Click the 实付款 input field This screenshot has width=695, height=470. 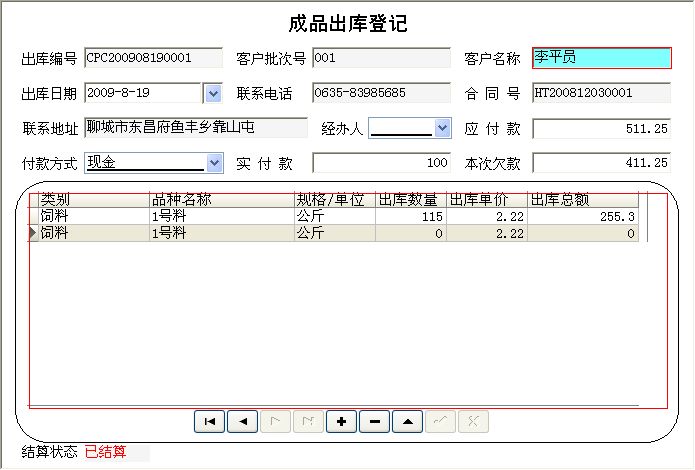pos(381,163)
